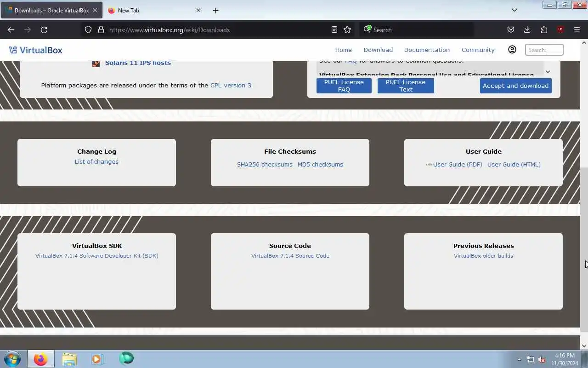Switch to the New Tab tab
Viewport: 588px width, 368px height.
pyautogui.click(x=154, y=10)
